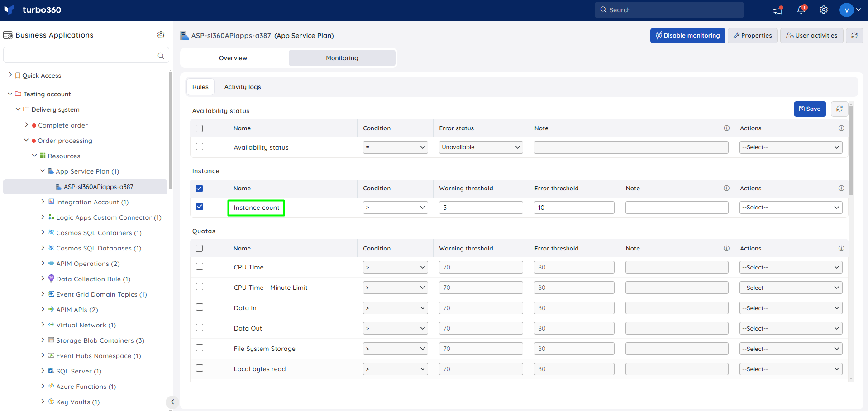
Task: Enable the CPU Time rule checkbox
Action: [200, 267]
